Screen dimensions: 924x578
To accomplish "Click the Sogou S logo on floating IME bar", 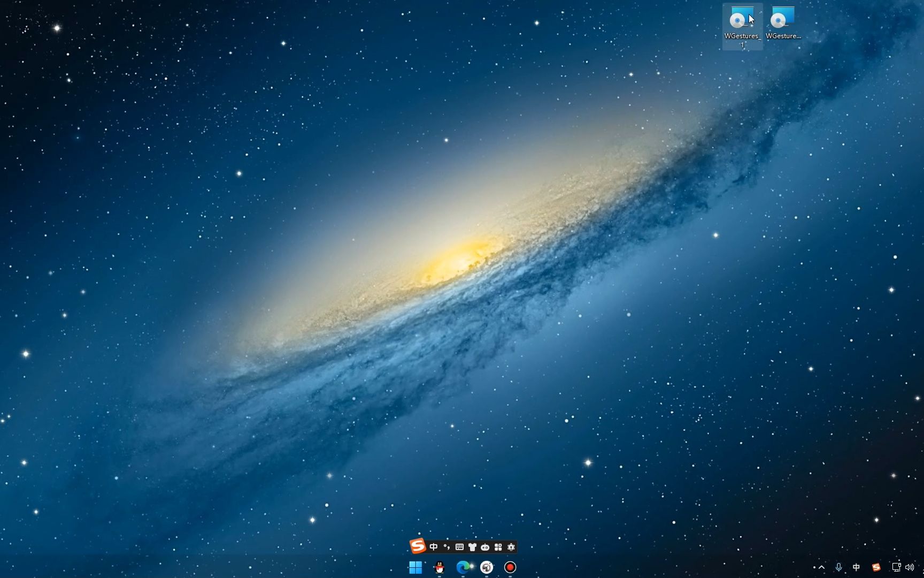I will coord(418,546).
